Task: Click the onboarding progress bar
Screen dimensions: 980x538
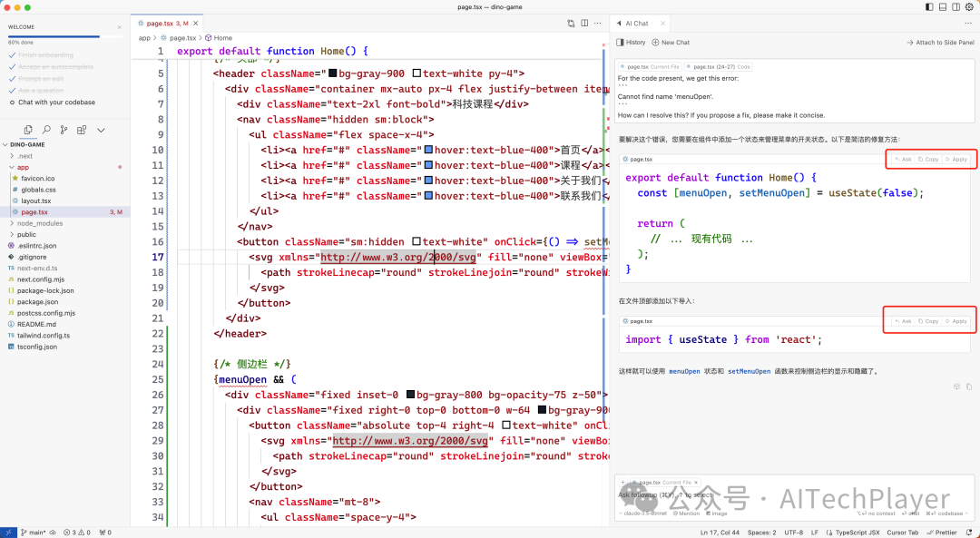Action: 54,37
